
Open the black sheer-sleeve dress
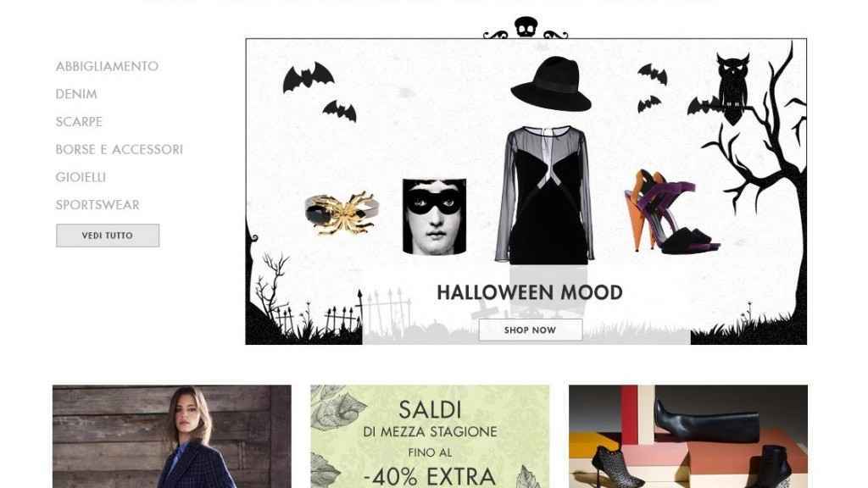[545, 195]
